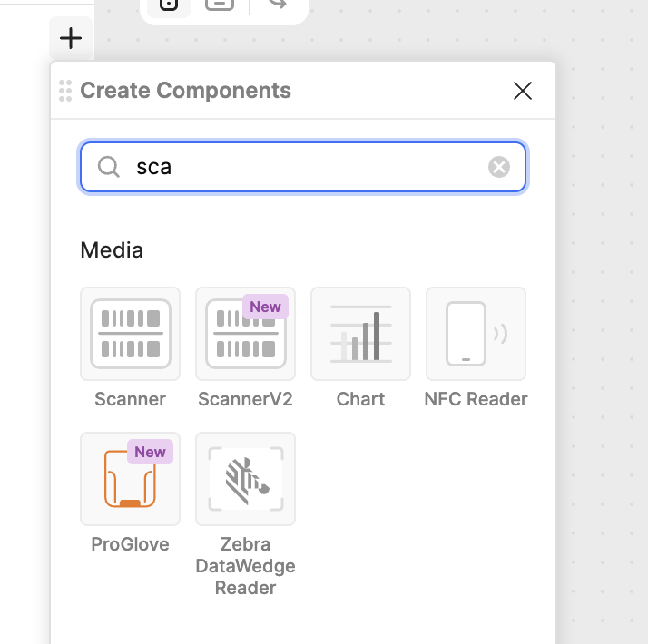Click the 'ProGlove' label text
The image size is (648, 644).
131,544
